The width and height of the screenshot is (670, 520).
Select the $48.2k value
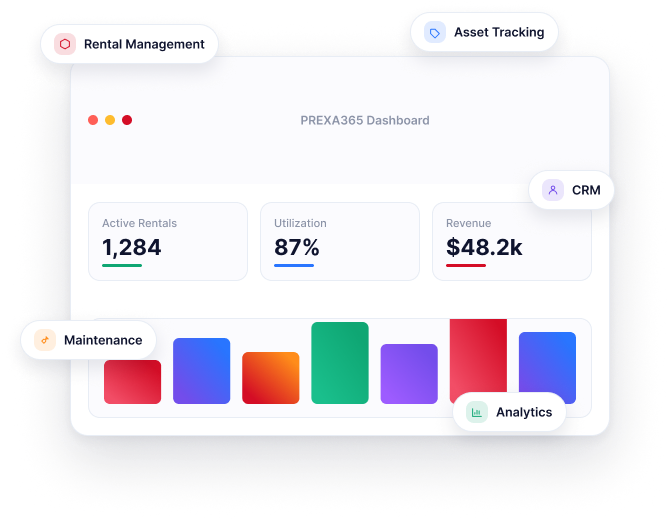(484, 247)
